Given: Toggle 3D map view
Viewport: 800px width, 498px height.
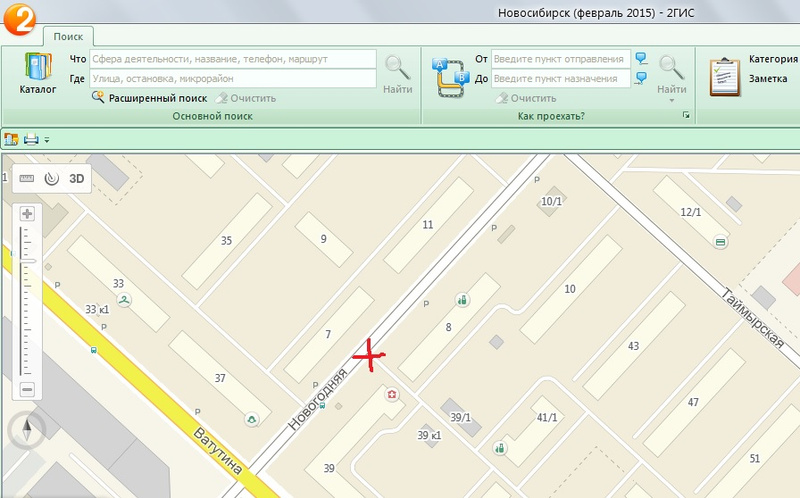Looking at the screenshot, I should click(77, 179).
